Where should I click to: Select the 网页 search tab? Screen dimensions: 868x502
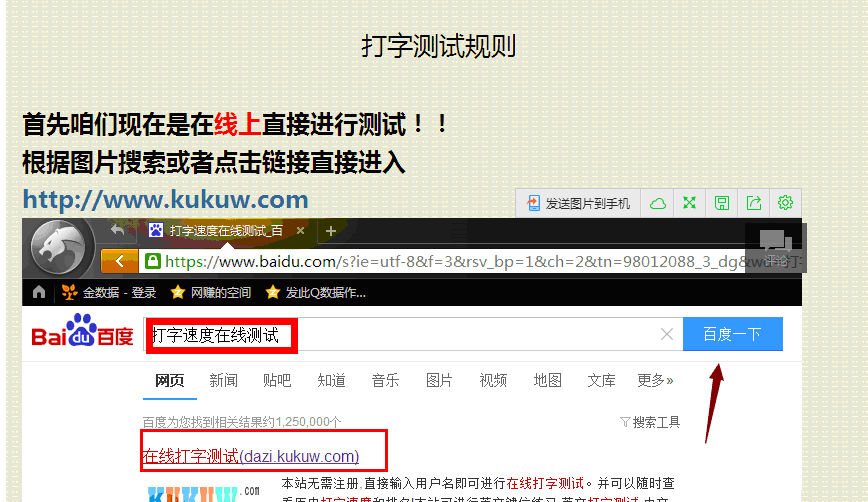169,381
